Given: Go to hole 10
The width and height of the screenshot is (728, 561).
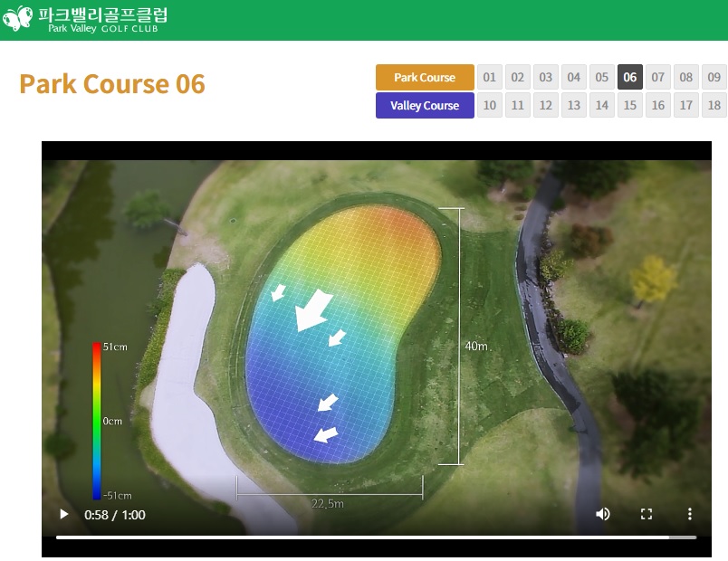Looking at the screenshot, I should click(490, 105).
